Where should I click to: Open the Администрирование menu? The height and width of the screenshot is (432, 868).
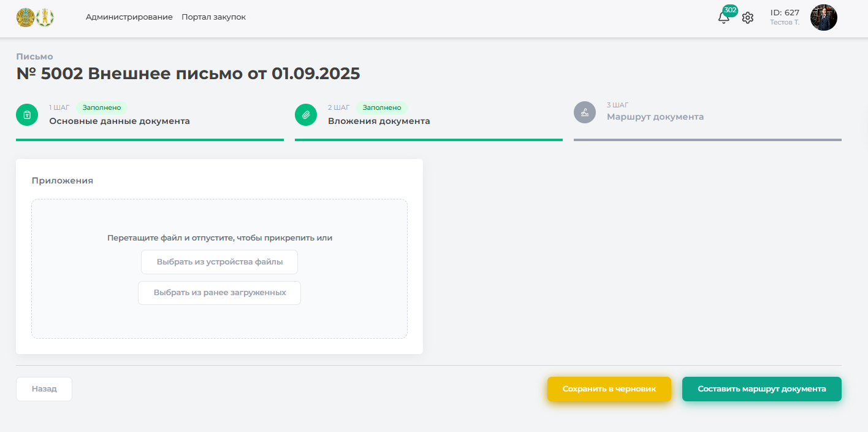(129, 17)
